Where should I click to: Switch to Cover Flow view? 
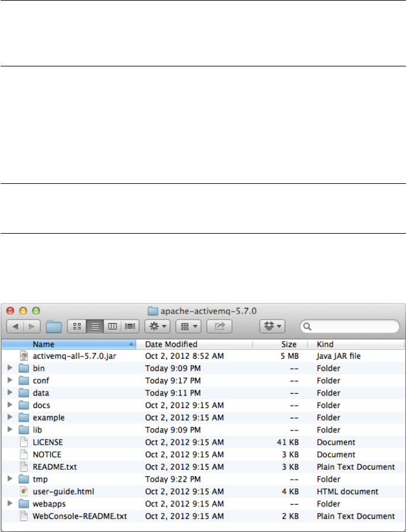(130, 326)
